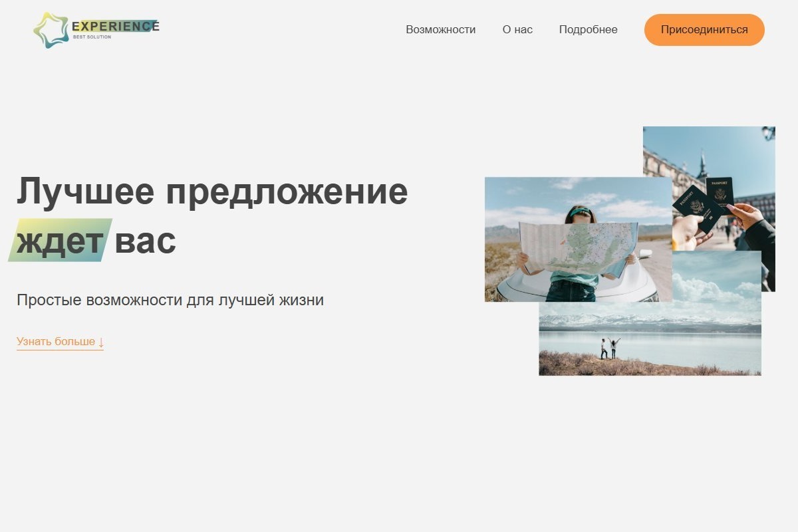Click the orange Присоединиться button

(x=704, y=30)
